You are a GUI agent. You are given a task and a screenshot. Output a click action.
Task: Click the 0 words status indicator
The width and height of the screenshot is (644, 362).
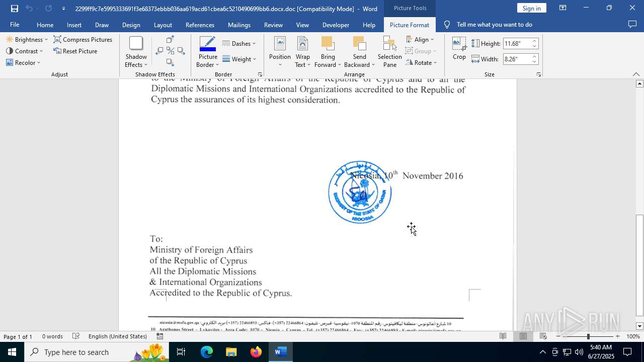[x=52, y=336]
